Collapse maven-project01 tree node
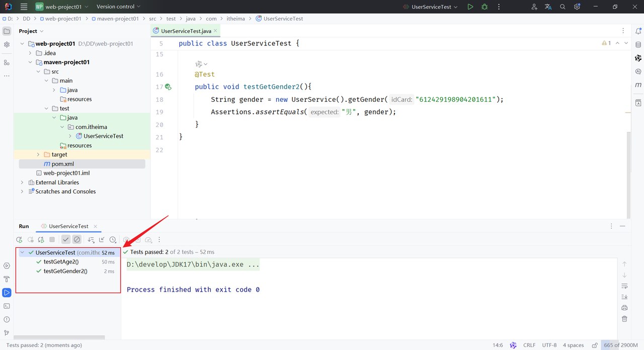Screen dimensions: 644x350 coord(30,62)
